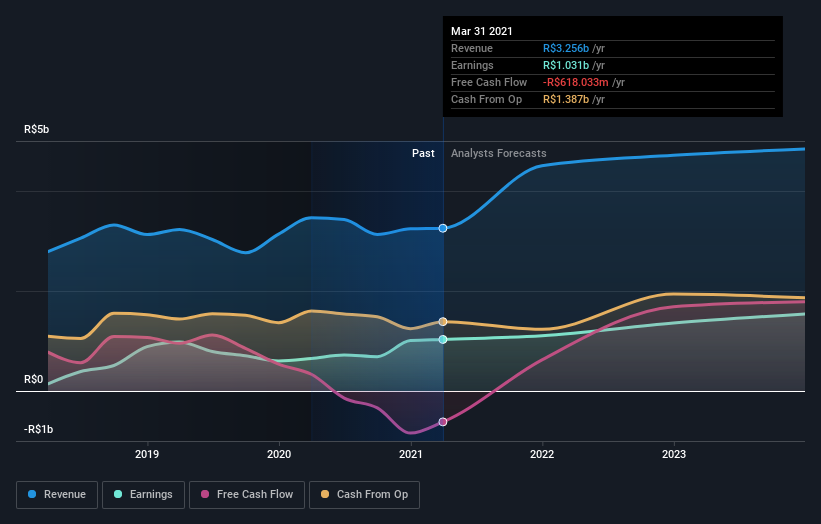Screen dimensions: 821x524
Task: Click the R$3.256b revenue value in tooltip
Action: coord(566,49)
